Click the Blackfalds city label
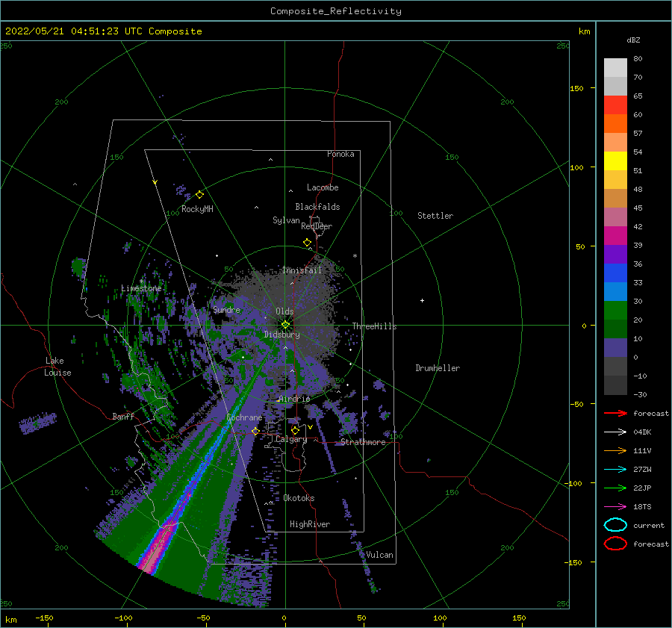Viewport: 672px width, 628px height. (x=317, y=207)
